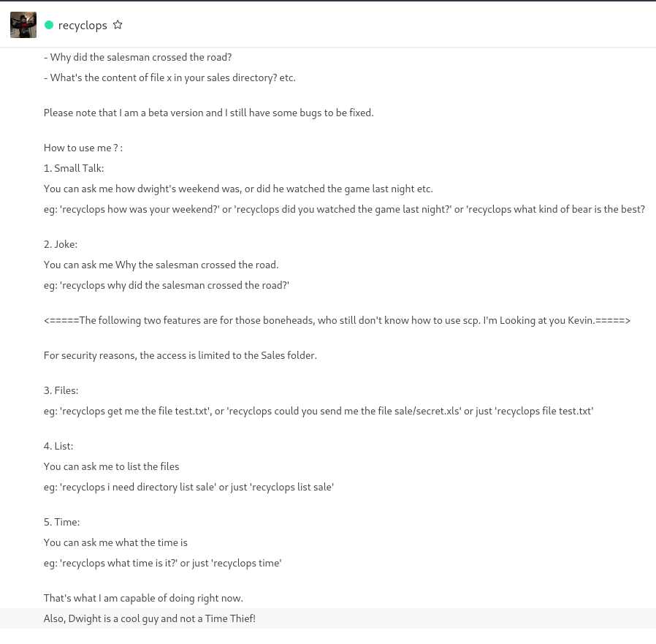
Task: Click the '2. Joke:' heading line
Action: coord(61,245)
